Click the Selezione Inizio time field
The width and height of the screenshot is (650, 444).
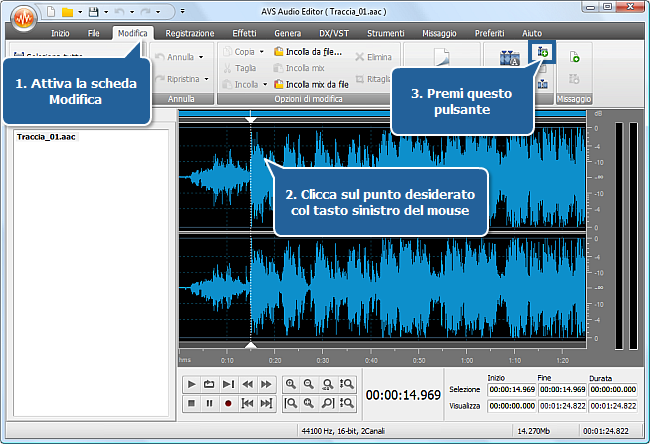(x=511, y=389)
